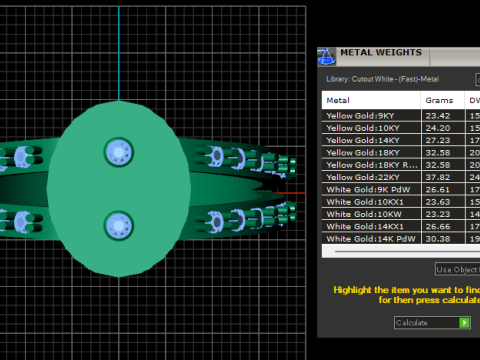Activate the METAL WEIGHTS tab title
The image size is (480, 360).
(381, 53)
